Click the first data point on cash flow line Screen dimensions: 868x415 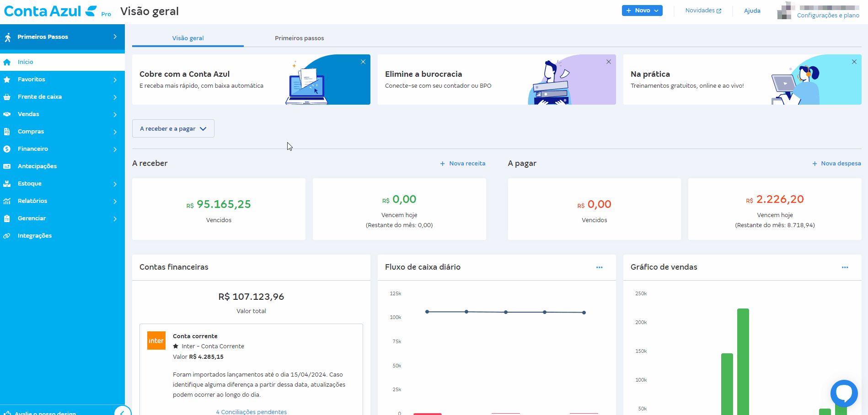(x=427, y=312)
